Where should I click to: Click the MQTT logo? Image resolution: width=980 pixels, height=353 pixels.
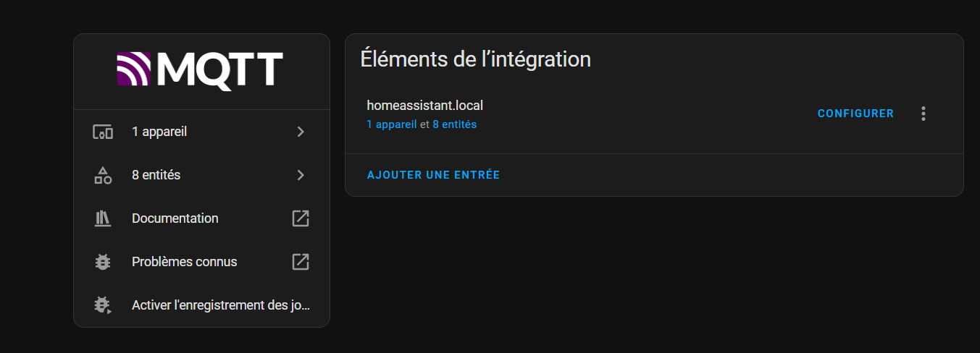click(x=200, y=71)
